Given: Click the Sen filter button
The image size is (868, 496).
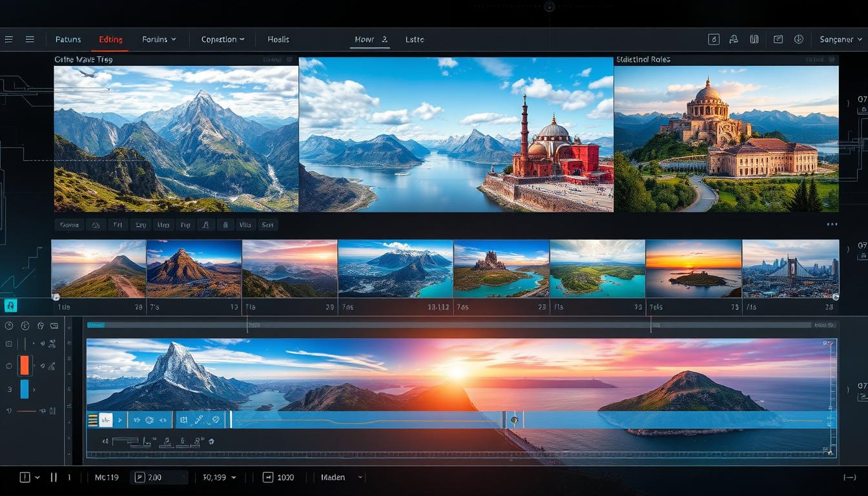Looking at the screenshot, I should [x=267, y=225].
